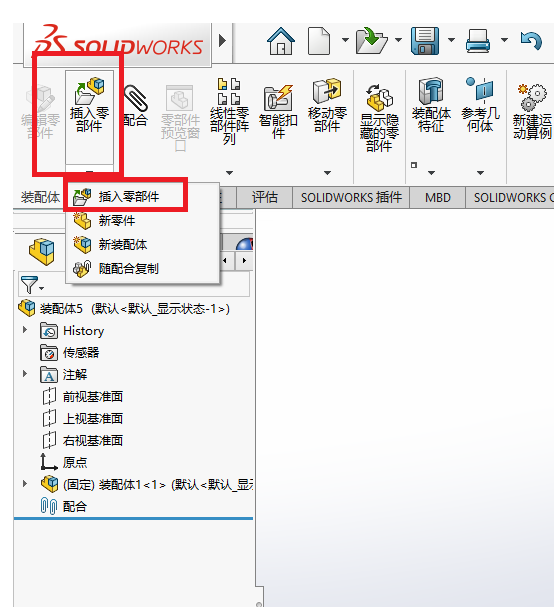Click the 移动零部件 move component icon
Image resolution: width=554 pixels, height=615 pixels.
click(327, 105)
